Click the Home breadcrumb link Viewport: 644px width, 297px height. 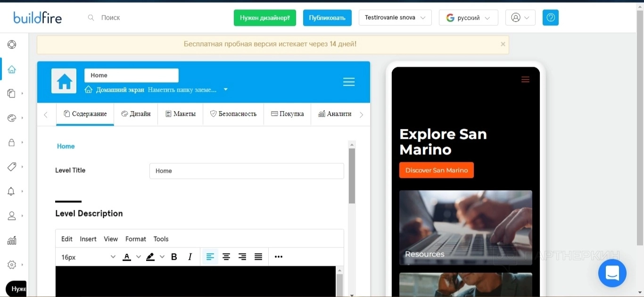(66, 146)
